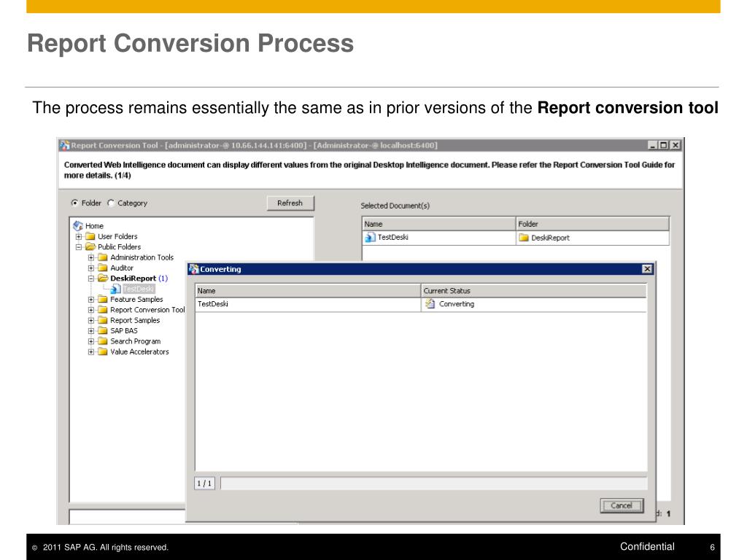Click DeskiReport cell in Selected Documents
Image resolution: width=747 pixels, height=560 pixels.
(592, 237)
